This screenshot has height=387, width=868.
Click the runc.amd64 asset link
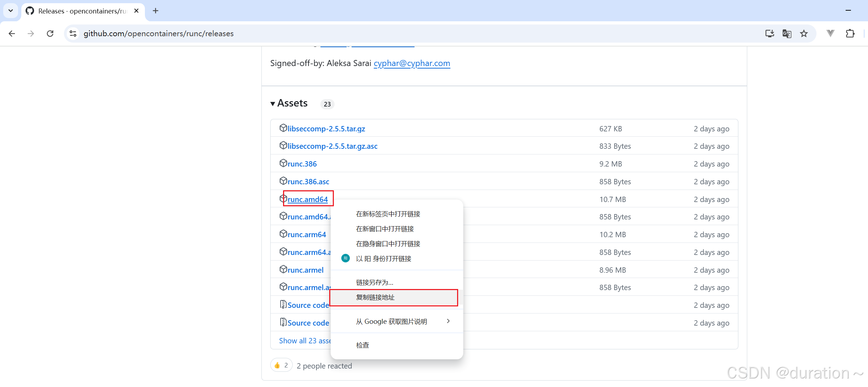point(308,199)
